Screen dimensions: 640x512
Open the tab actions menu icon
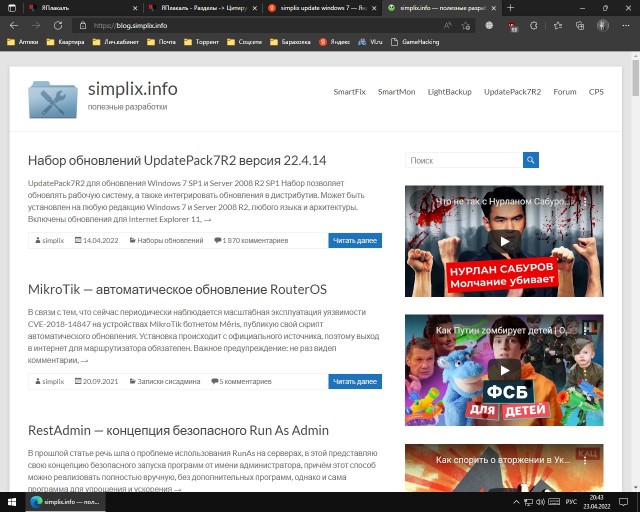pos(12,8)
